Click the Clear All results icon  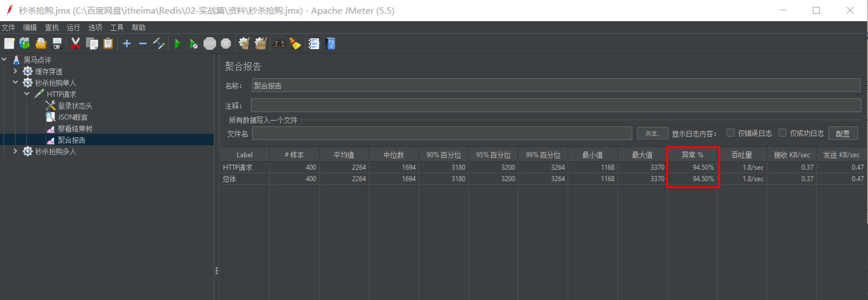[x=261, y=43]
